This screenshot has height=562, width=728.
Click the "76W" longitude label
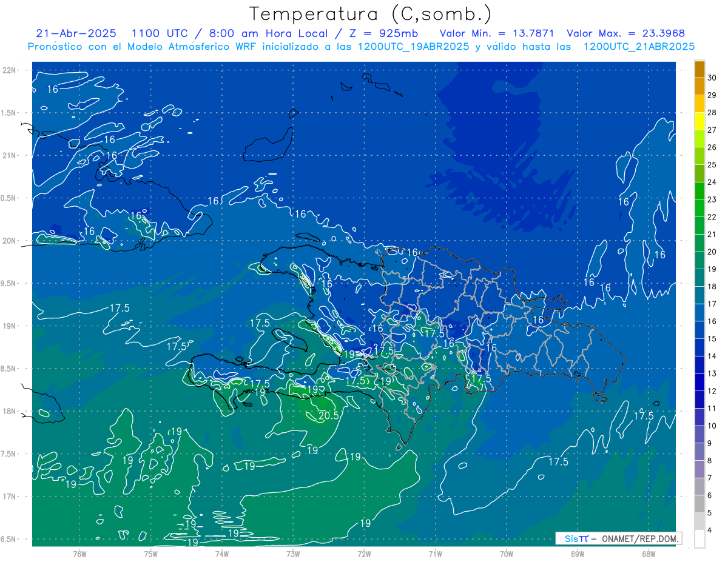tap(79, 554)
